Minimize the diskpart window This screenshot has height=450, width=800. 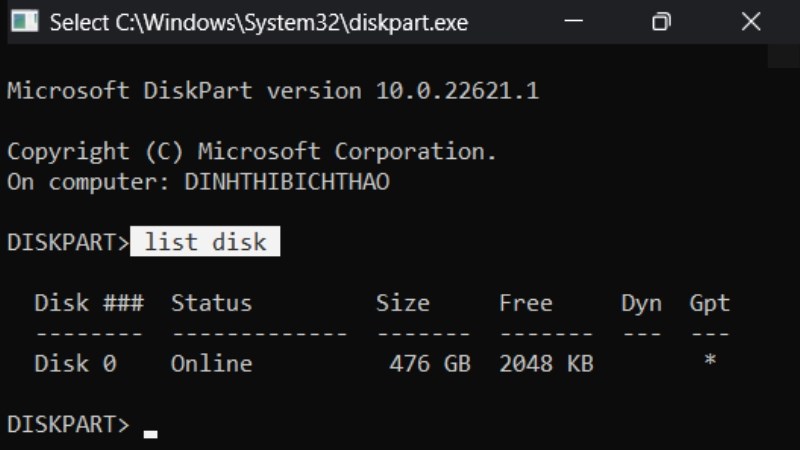[x=571, y=22]
